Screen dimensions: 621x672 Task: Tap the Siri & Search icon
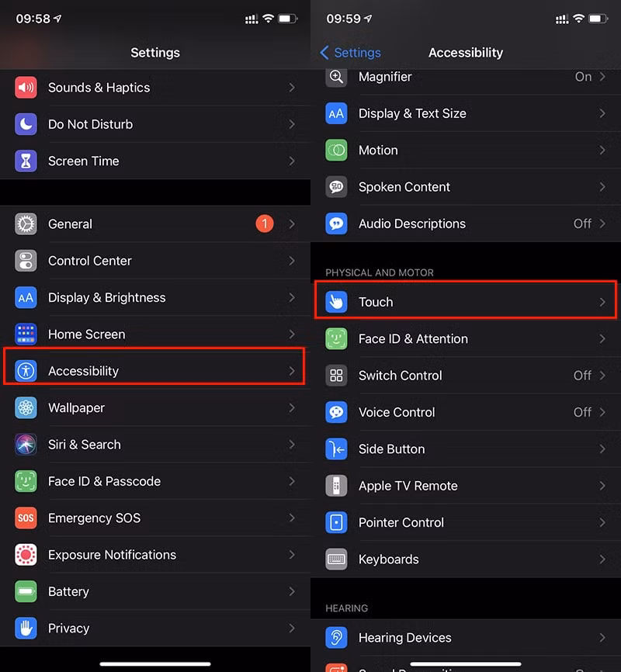pos(26,445)
